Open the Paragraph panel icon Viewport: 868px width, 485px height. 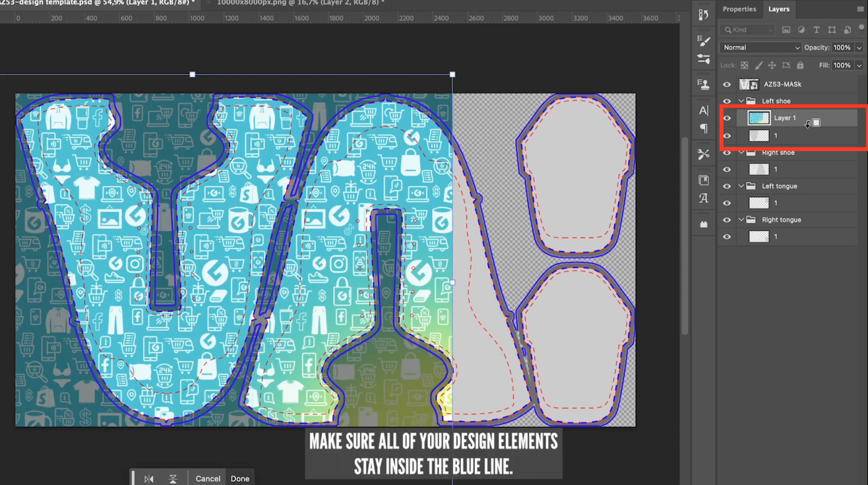click(704, 129)
